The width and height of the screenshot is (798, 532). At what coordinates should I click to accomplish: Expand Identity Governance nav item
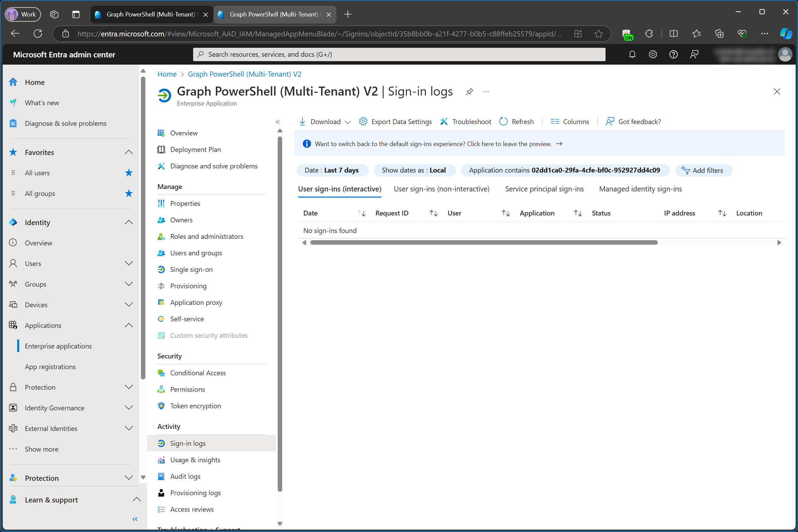click(129, 408)
